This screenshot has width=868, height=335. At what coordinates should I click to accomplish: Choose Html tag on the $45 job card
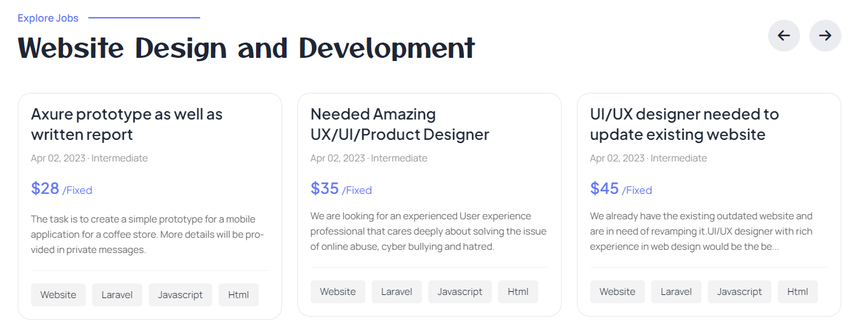[797, 292]
